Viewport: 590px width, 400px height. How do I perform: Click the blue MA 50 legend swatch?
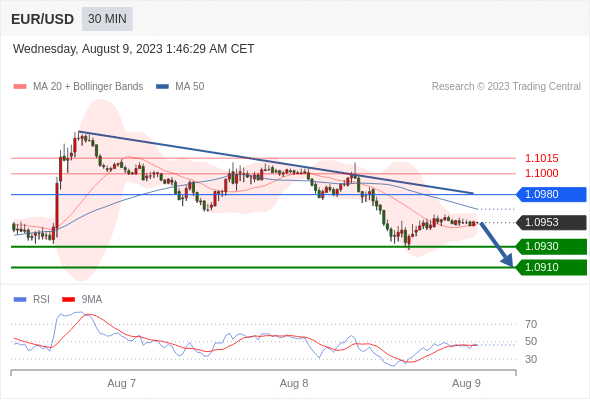pos(163,87)
